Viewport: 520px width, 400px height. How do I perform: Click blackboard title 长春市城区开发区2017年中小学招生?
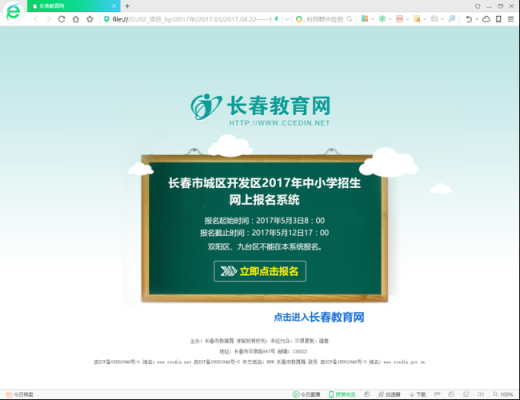click(264, 183)
